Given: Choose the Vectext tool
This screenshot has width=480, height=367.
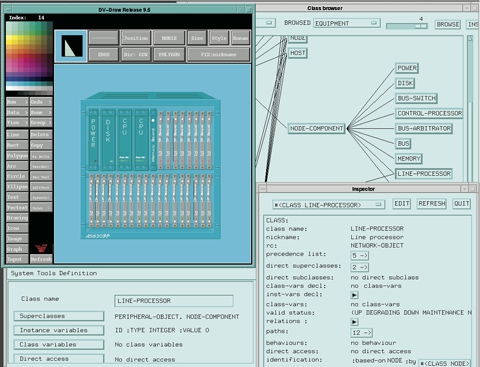Looking at the screenshot, I should coord(17,207).
